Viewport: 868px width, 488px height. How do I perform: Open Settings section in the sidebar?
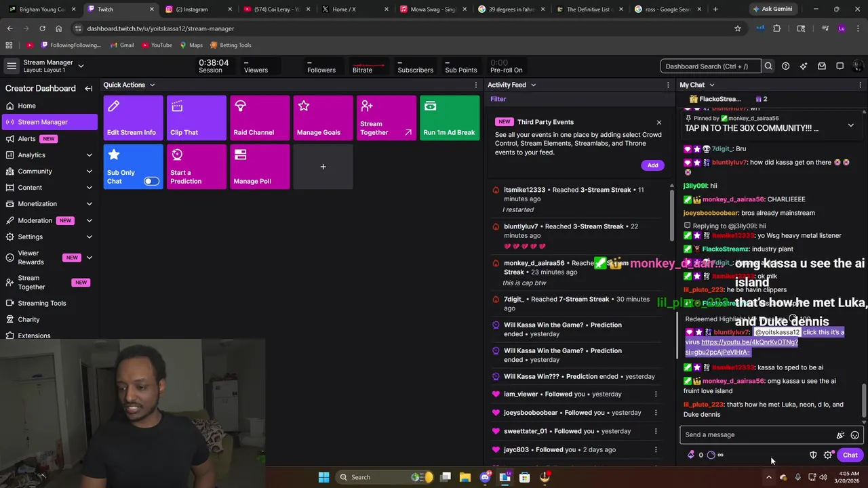pyautogui.click(x=49, y=237)
